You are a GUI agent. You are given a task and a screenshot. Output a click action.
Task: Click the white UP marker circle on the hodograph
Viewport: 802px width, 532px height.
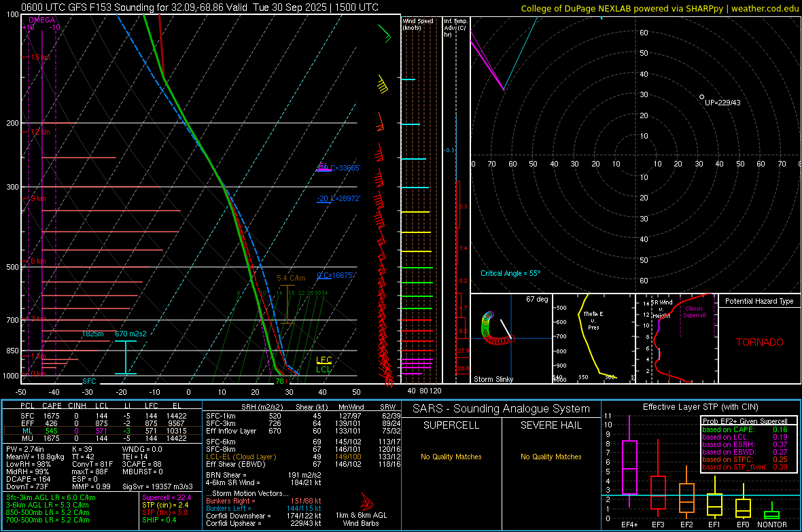(701, 96)
